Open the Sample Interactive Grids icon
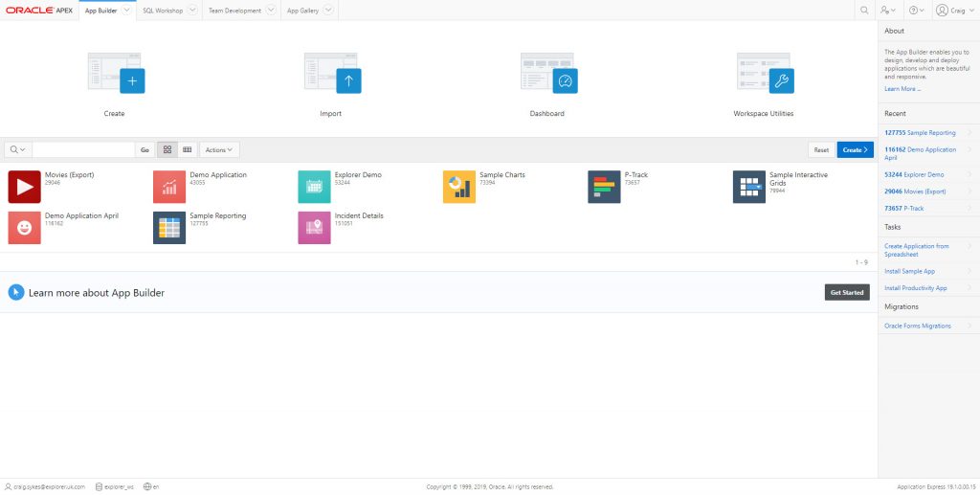The width and height of the screenshot is (980, 495). 749,187
